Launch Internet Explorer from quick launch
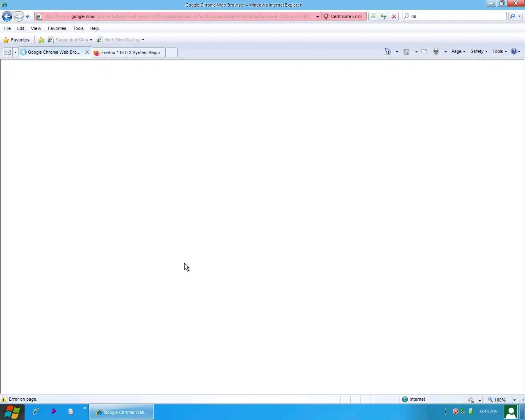The image size is (525, 420). pyautogui.click(x=36, y=411)
